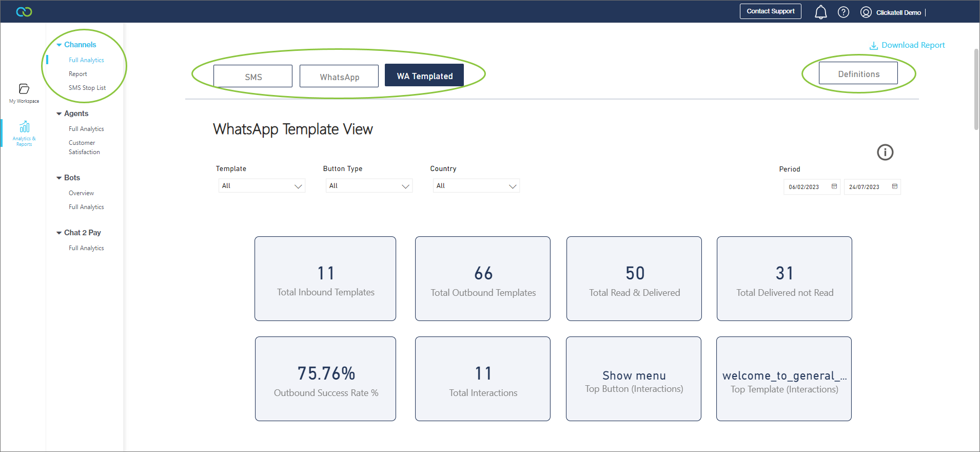The height and width of the screenshot is (452, 980).
Task: Collapse the Channels section
Action: pyautogui.click(x=60, y=45)
